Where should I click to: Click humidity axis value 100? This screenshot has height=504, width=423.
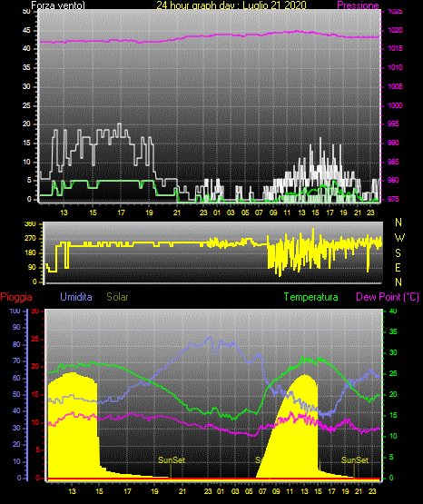15,311
